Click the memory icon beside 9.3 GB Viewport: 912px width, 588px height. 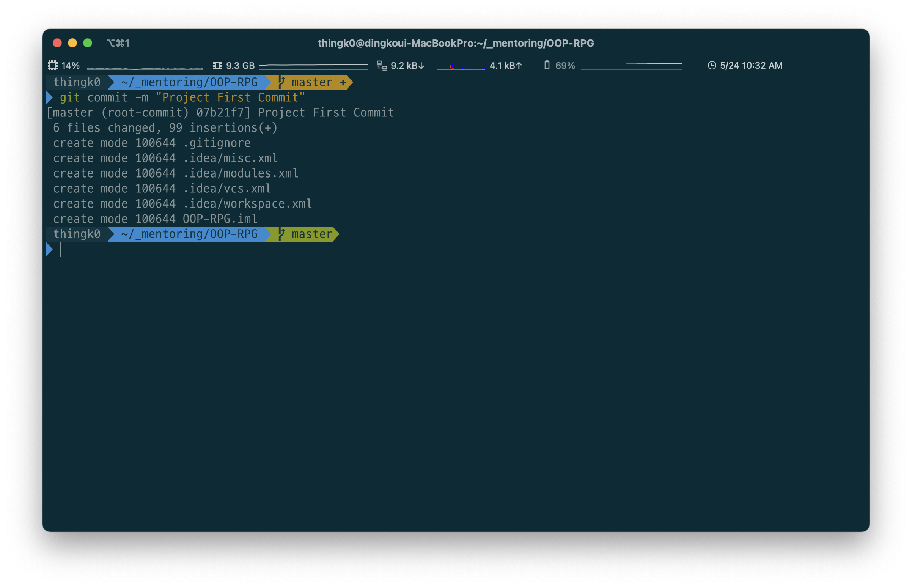pyautogui.click(x=218, y=65)
